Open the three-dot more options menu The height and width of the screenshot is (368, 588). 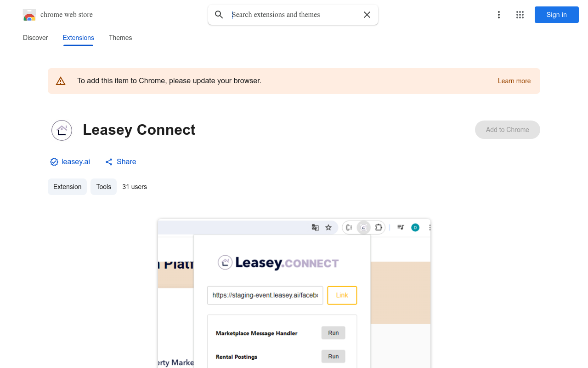498,15
